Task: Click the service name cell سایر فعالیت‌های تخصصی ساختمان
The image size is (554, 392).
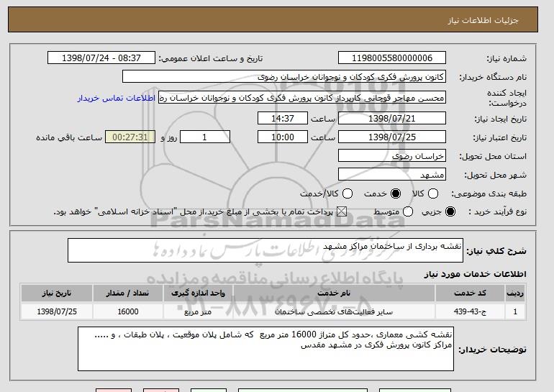Action: 334,311
